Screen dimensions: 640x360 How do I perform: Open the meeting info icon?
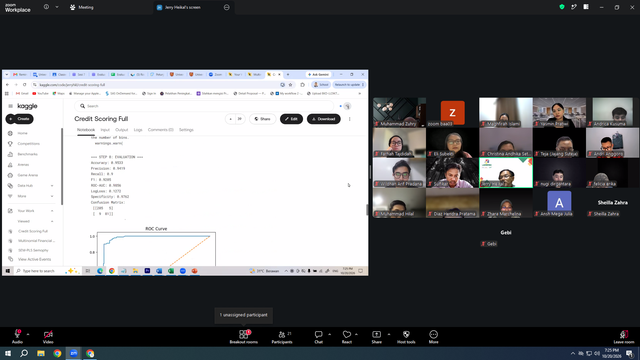coord(46,7)
